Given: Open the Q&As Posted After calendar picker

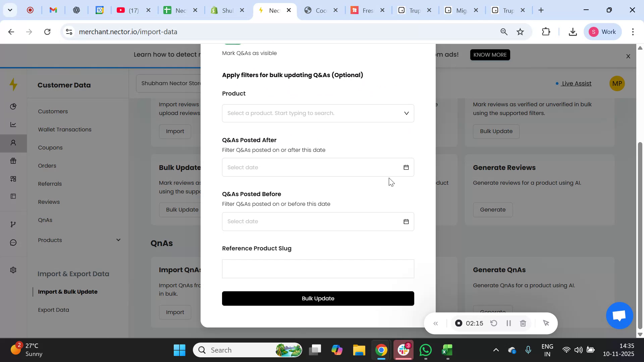Looking at the screenshot, I should 406,167.
